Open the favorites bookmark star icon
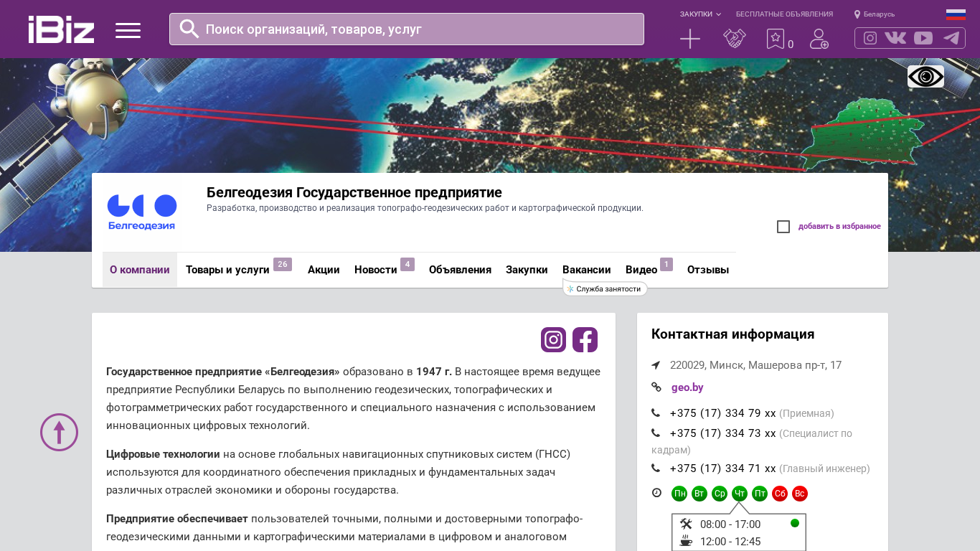This screenshot has height=551, width=980. [x=776, y=39]
